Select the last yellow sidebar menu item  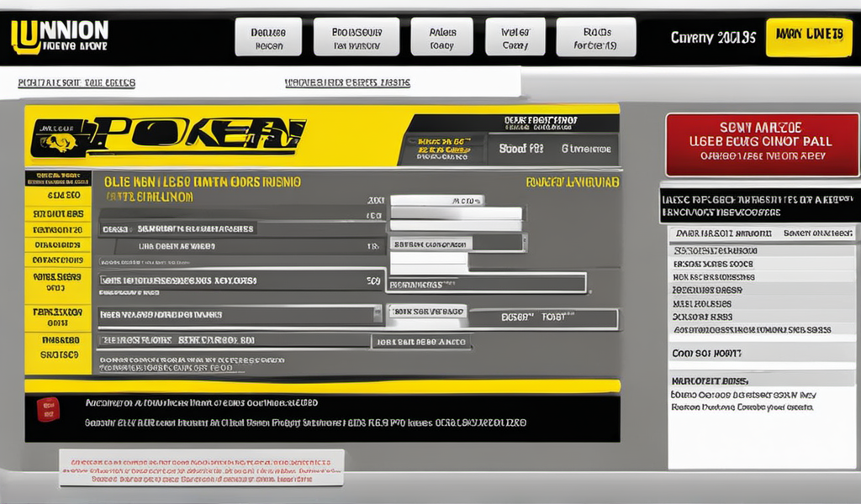(x=58, y=348)
